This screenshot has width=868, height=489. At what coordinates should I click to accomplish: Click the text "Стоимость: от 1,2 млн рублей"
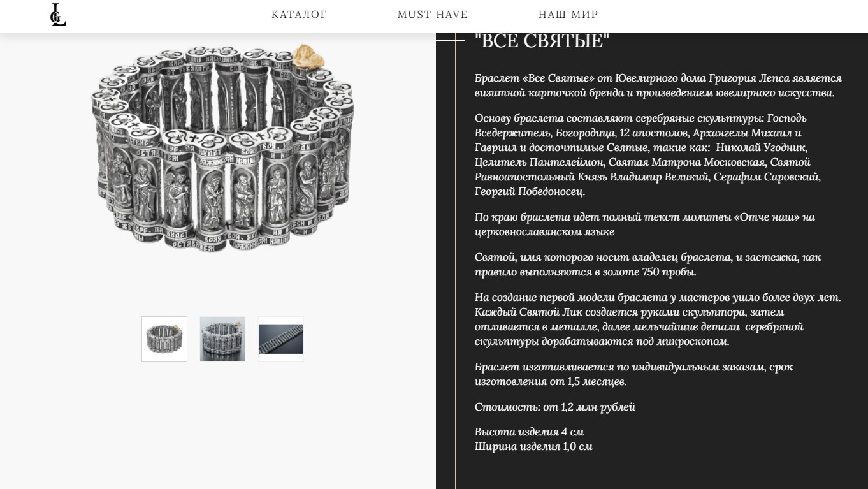tap(555, 407)
